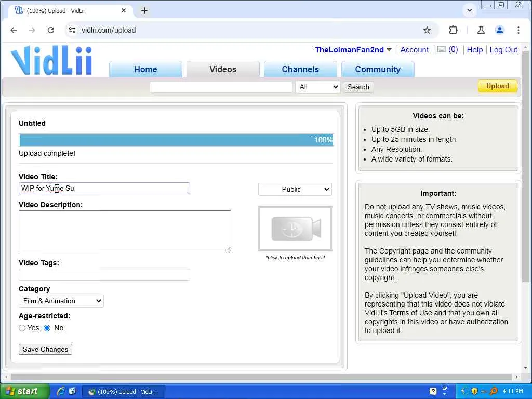Click the Save Changes button

coord(46,349)
